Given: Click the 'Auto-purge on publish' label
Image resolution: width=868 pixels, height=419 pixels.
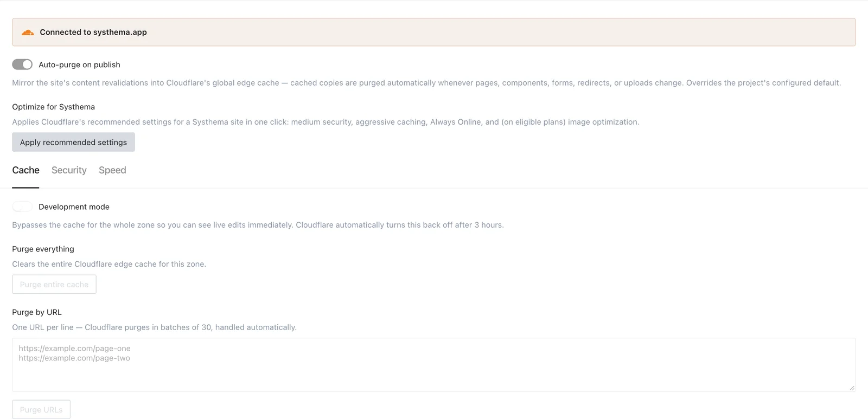Looking at the screenshot, I should point(79,65).
